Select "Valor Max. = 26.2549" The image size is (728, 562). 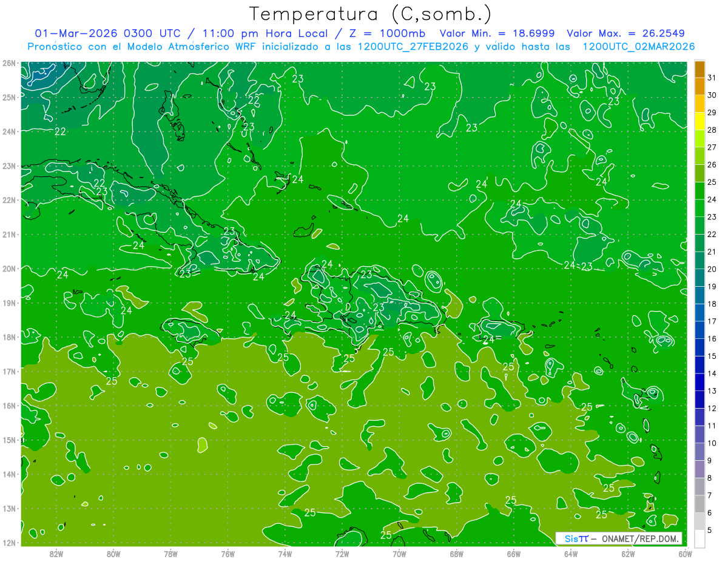click(x=625, y=33)
